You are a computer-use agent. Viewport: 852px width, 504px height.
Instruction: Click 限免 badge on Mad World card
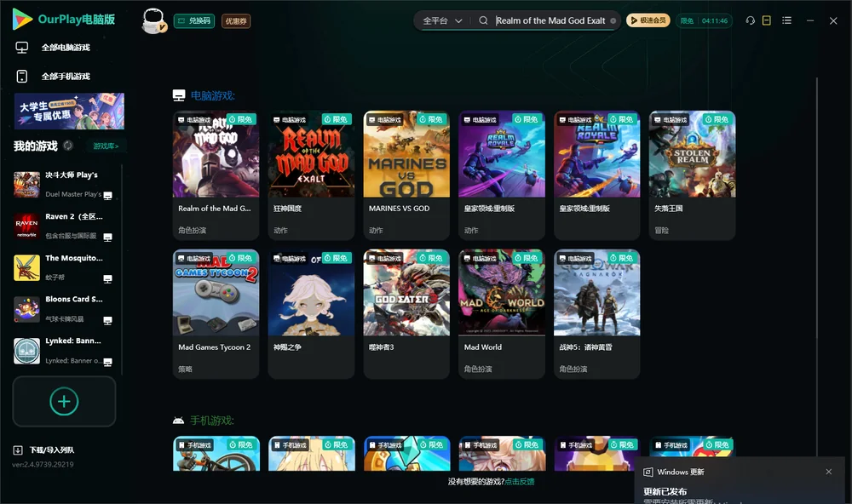(x=527, y=258)
